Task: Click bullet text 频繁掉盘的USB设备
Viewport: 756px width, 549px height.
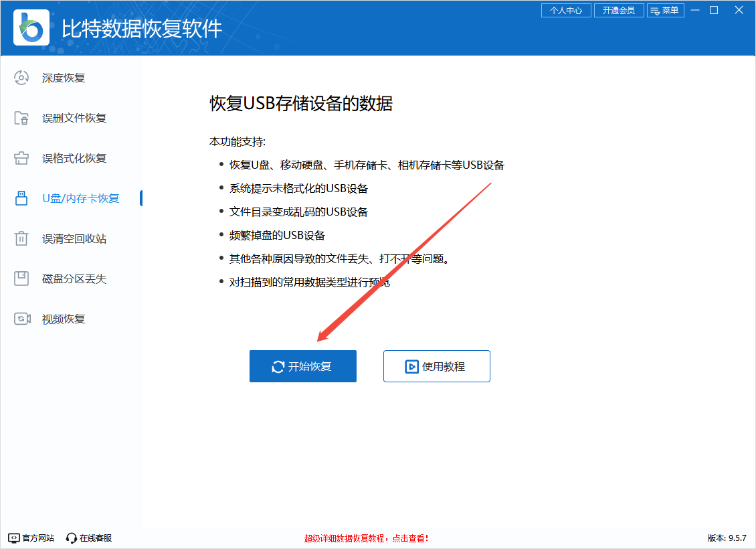Action: 277,236
